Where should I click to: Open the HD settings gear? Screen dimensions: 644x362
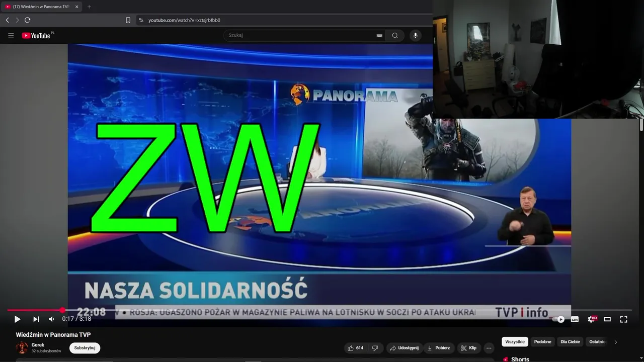[592, 319]
